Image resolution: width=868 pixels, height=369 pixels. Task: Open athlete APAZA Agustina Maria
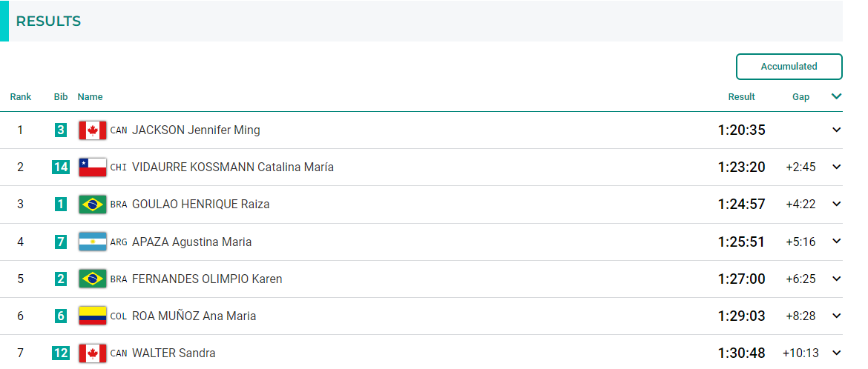point(191,242)
